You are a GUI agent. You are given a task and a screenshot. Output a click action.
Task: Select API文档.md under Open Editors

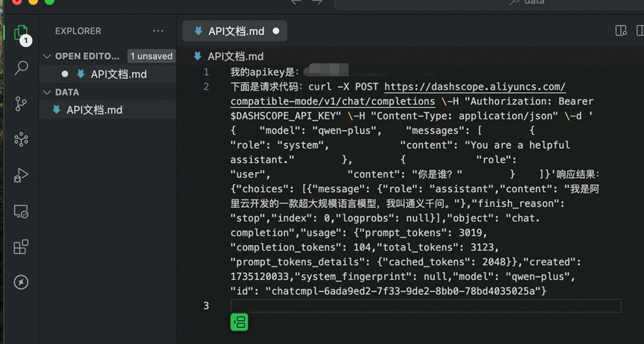(108, 74)
